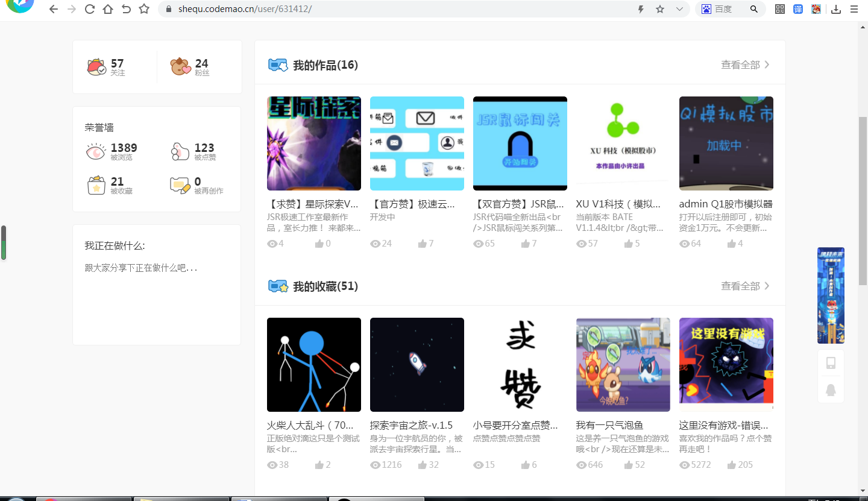
Task: Open the 火柴人大乱斗 stickman thumbnail
Action: [x=314, y=365]
